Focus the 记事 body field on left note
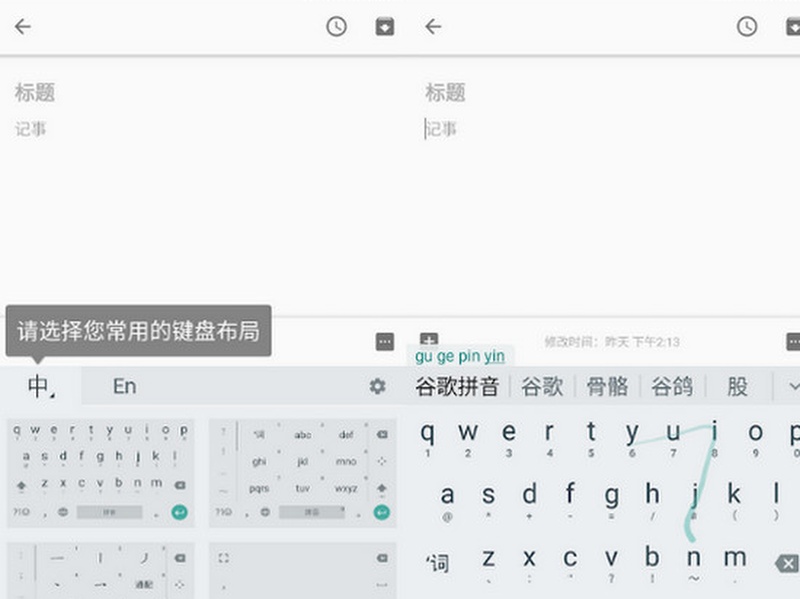The height and width of the screenshot is (599, 800). pos(31,129)
